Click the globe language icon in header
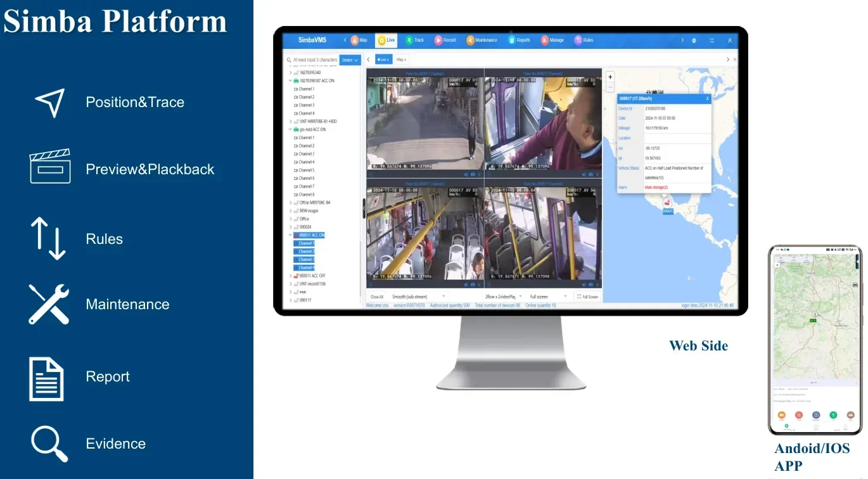868x479 pixels. (x=694, y=41)
